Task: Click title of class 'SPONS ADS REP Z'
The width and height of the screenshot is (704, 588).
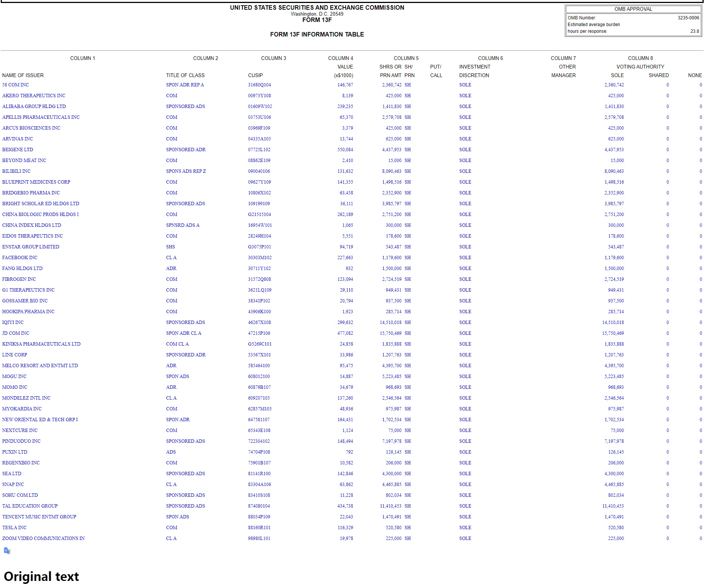Action: click(x=186, y=171)
